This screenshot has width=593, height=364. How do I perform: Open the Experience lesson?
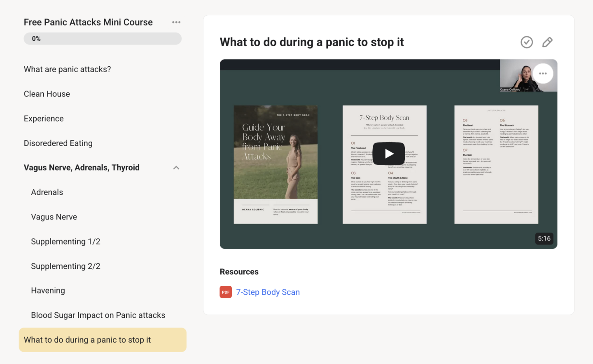pos(44,119)
